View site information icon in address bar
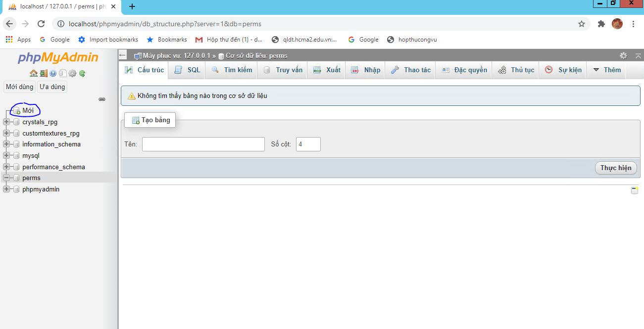The width and height of the screenshot is (644, 329). [x=60, y=24]
